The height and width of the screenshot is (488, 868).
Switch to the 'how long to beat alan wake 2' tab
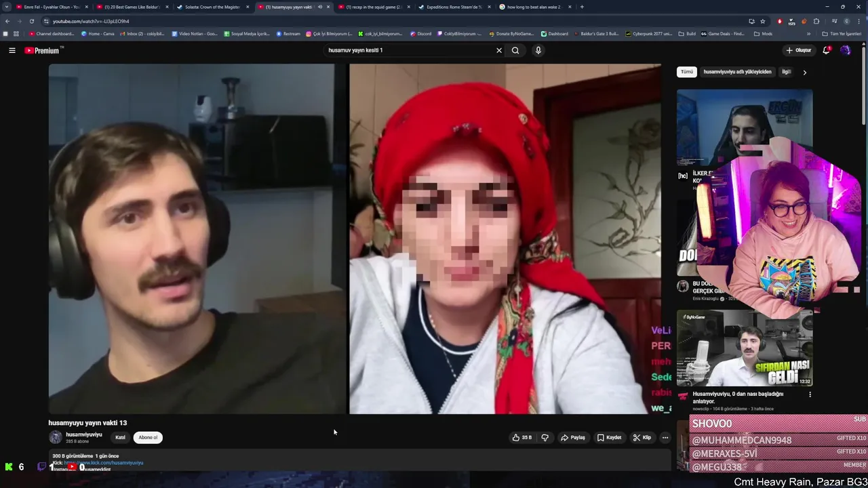click(x=535, y=7)
